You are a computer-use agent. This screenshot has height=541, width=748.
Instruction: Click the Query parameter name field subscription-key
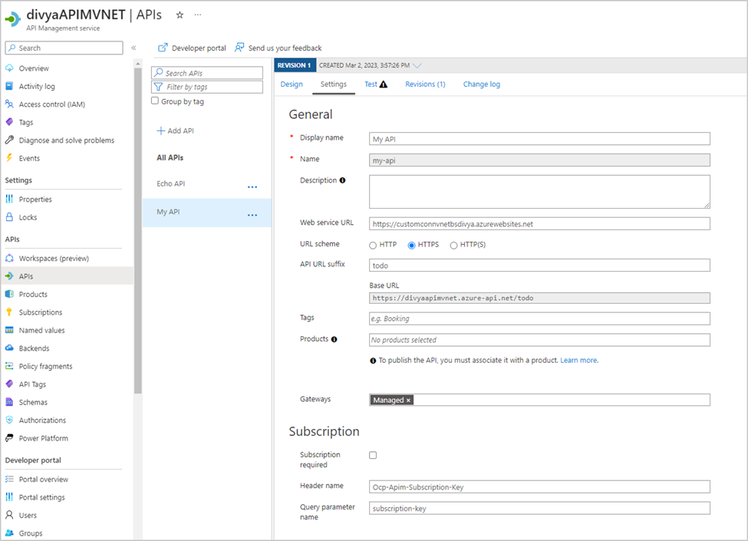click(540, 508)
